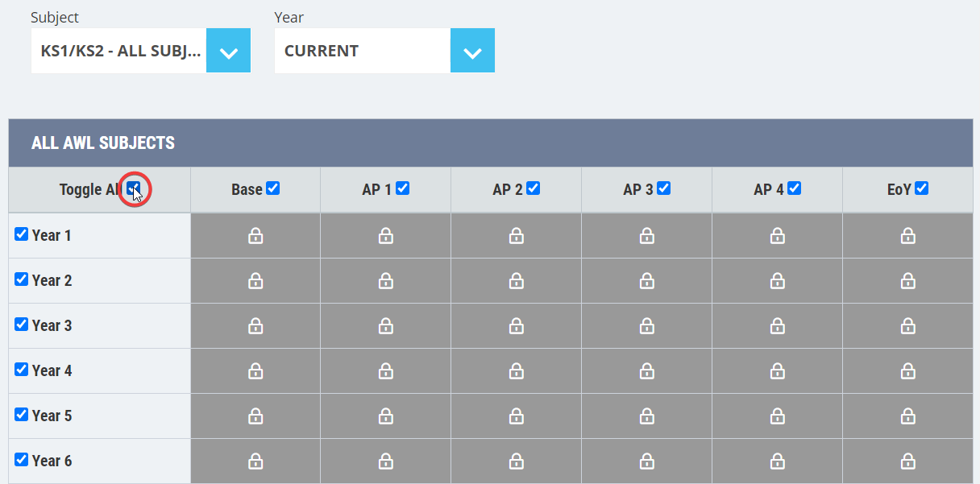
Task: Unlock the Year 5 EoY cell
Action: click(908, 416)
